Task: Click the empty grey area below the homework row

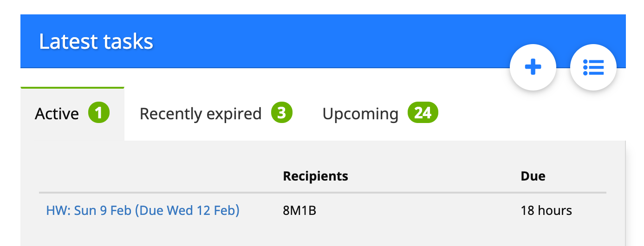Action: (x=322, y=234)
